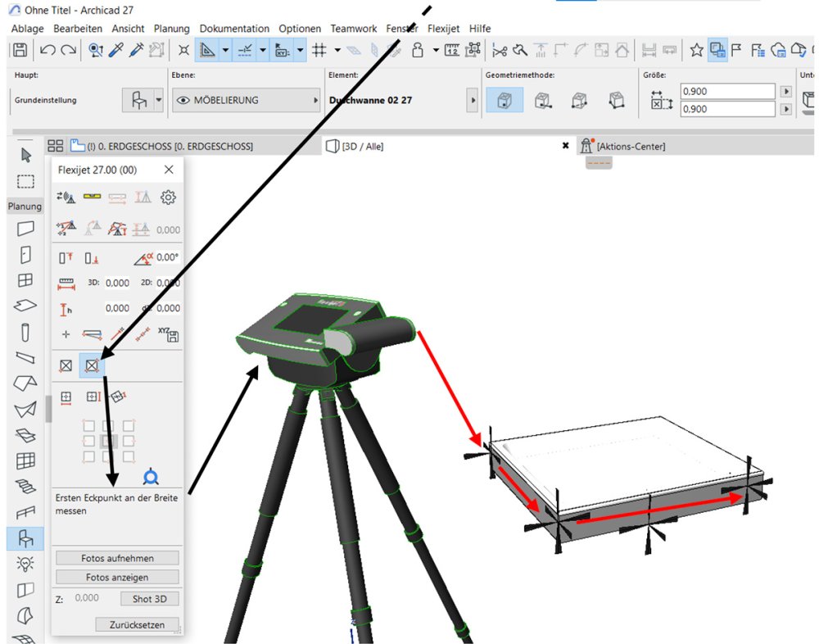The width and height of the screenshot is (819, 644).
Task: Open guide lines dropdown arrow
Action: [226, 50]
